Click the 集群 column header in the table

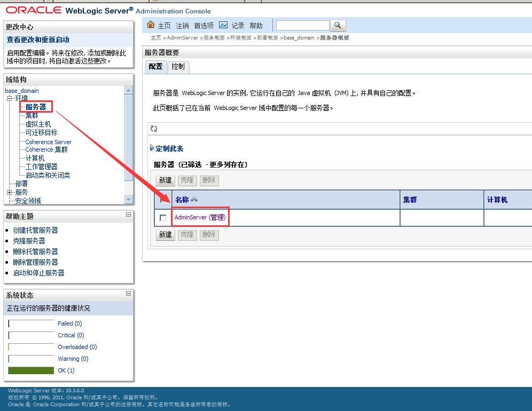(410, 200)
